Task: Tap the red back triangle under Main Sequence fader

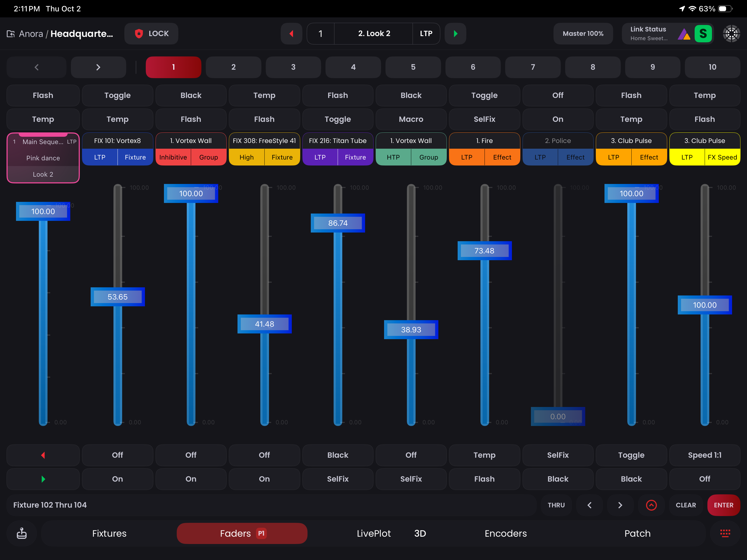Action: pos(43,455)
